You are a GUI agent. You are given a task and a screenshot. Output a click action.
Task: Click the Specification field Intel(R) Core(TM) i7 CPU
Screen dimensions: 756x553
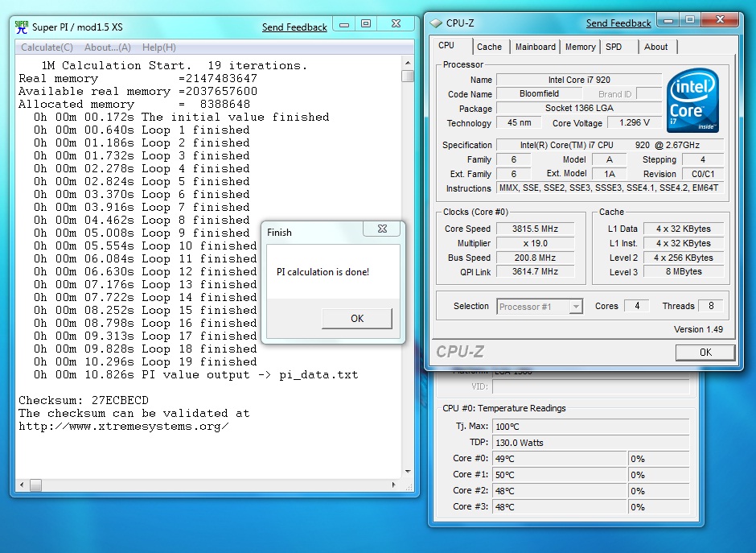coord(610,145)
